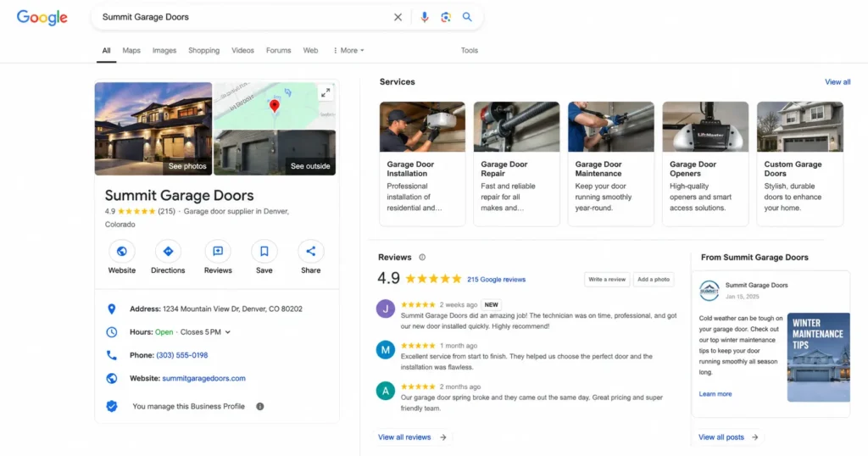Click in the search input field

pyautogui.click(x=243, y=17)
